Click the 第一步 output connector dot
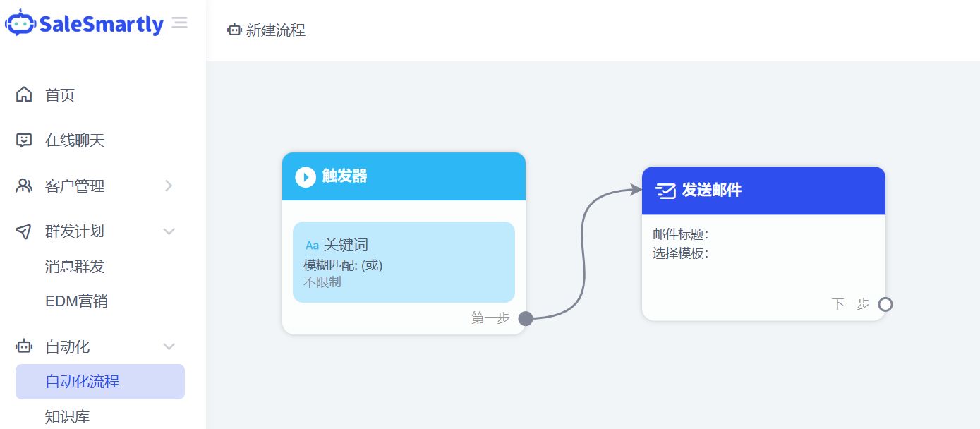The image size is (980, 429). (x=526, y=318)
